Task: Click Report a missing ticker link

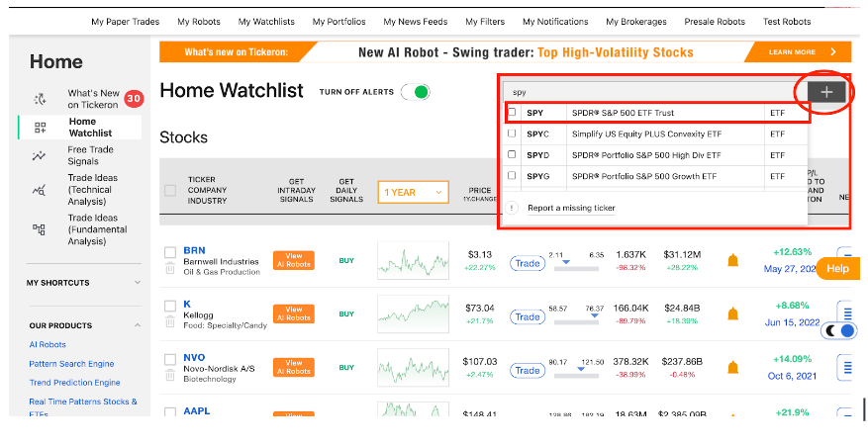Action: point(571,208)
